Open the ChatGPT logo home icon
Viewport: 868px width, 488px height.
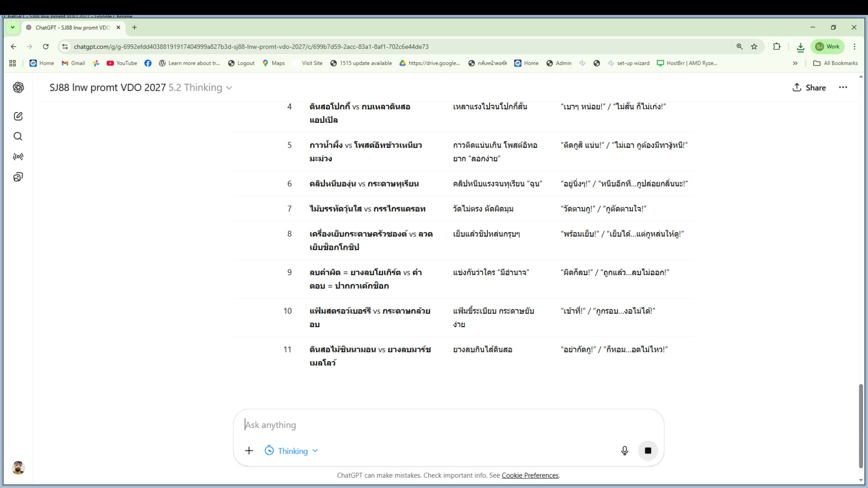pyautogui.click(x=18, y=87)
